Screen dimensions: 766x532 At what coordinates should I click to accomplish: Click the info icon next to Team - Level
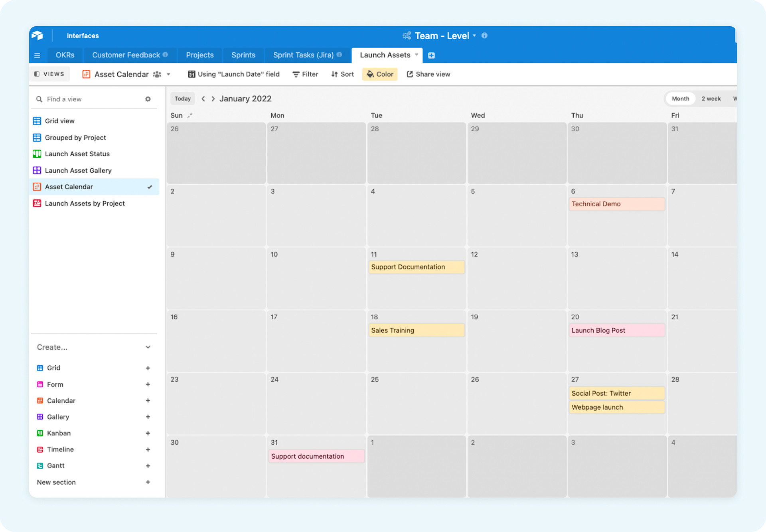(484, 35)
